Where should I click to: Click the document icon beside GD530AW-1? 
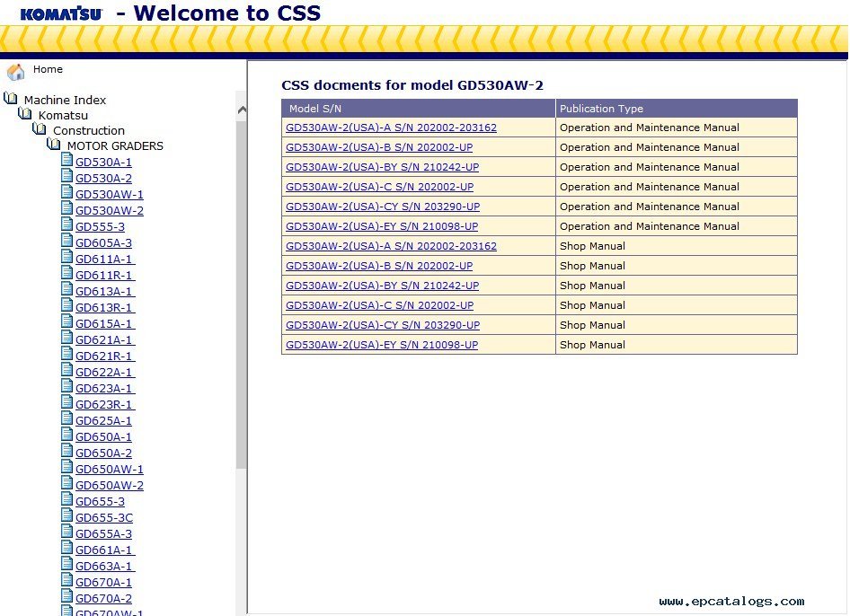coord(66,192)
